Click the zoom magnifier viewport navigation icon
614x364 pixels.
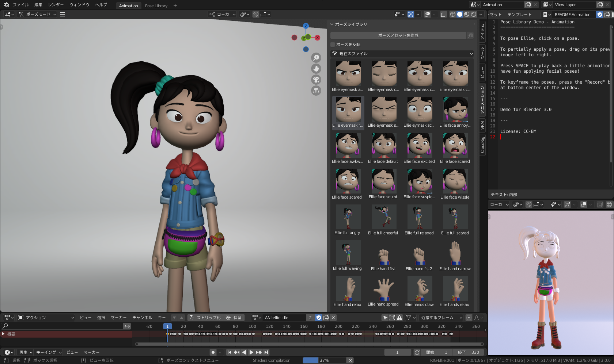(x=316, y=58)
